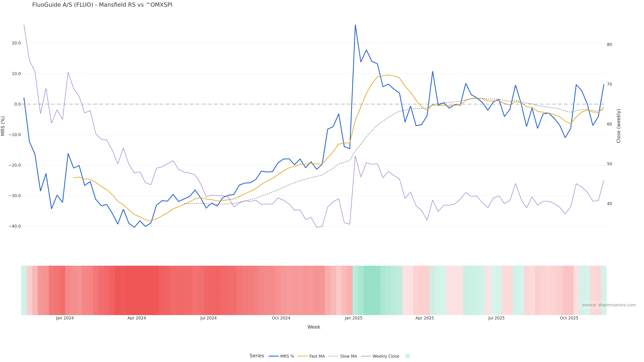644x362 pixels.
Task: Click the Close (weekly) right axis title
Action: point(619,126)
